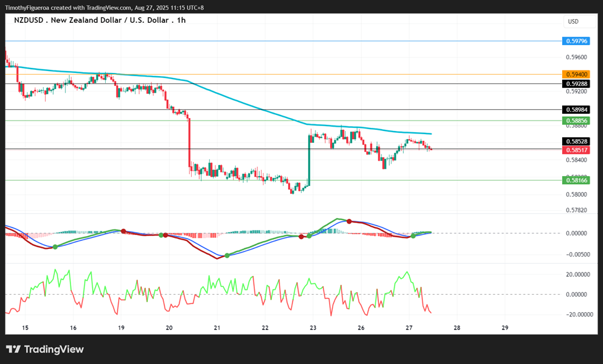The image size is (603, 364).
Task: Click date label 23 on time axis
Action: click(313, 328)
